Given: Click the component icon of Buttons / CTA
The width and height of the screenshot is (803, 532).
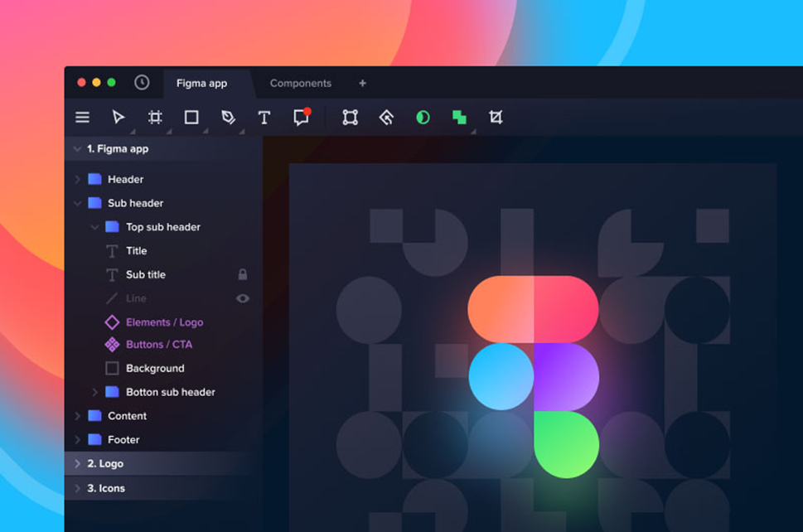Looking at the screenshot, I should tap(112, 345).
